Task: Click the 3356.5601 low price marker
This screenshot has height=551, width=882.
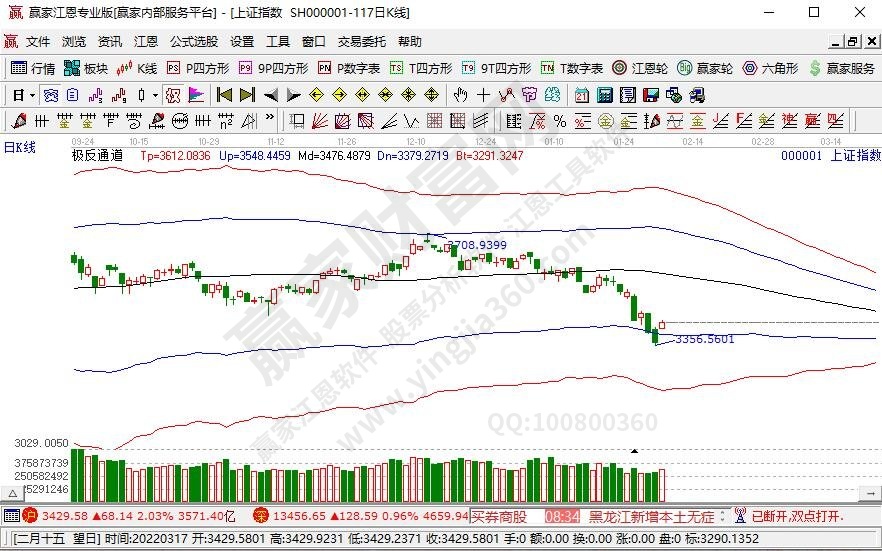Action: [704, 339]
